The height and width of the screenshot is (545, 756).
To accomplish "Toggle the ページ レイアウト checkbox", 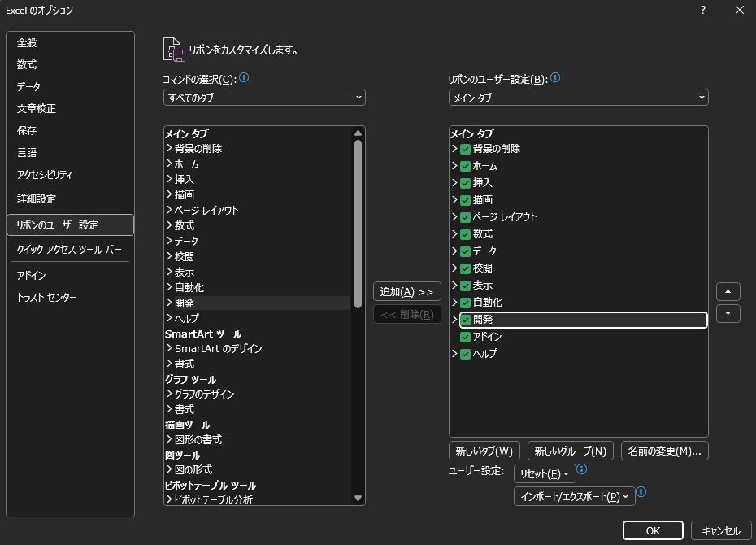I will coord(465,217).
